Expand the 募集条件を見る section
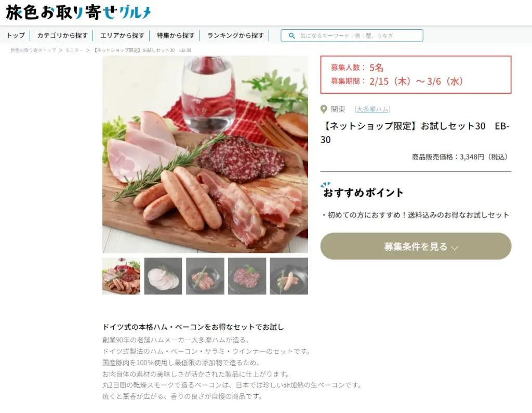532x413 pixels. tap(416, 246)
